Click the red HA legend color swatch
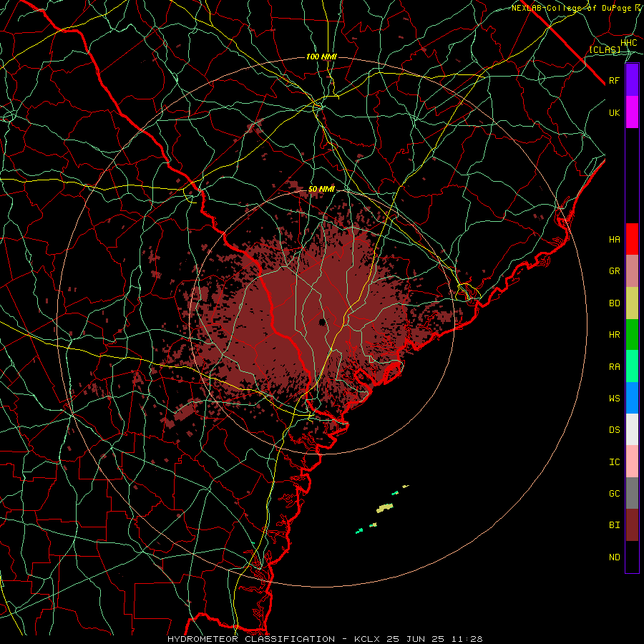This screenshot has height=644, width=644. pos(632,239)
